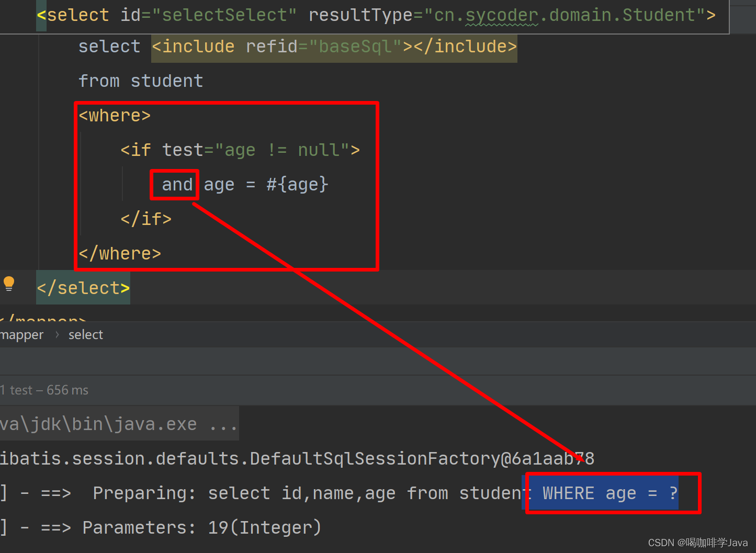The width and height of the screenshot is (756, 553).
Task: Select the 'mapper' breadcrumb item
Action: click(22, 335)
